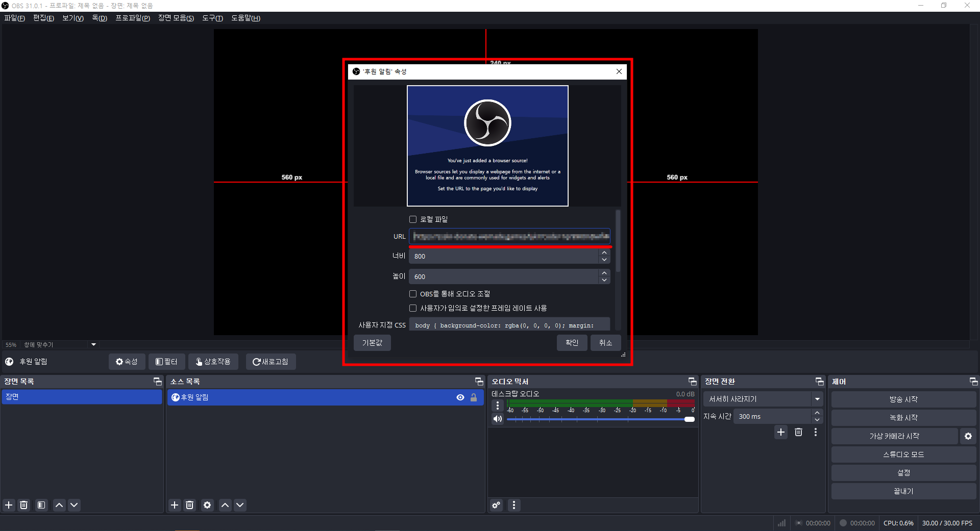
Task: Open 스튜디오 모드
Action: click(x=903, y=454)
